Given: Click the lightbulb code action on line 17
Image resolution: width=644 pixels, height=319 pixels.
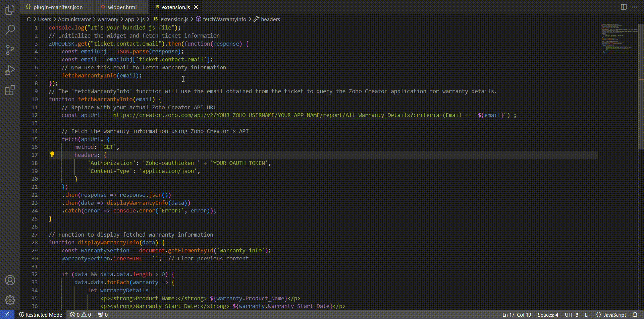Looking at the screenshot, I should click(x=52, y=154).
